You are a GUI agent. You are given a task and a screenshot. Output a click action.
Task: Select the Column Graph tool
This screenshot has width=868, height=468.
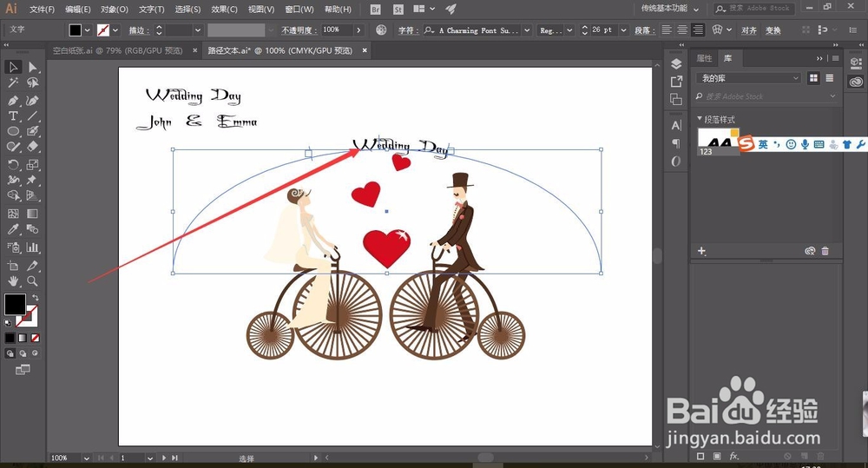(33, 247)
